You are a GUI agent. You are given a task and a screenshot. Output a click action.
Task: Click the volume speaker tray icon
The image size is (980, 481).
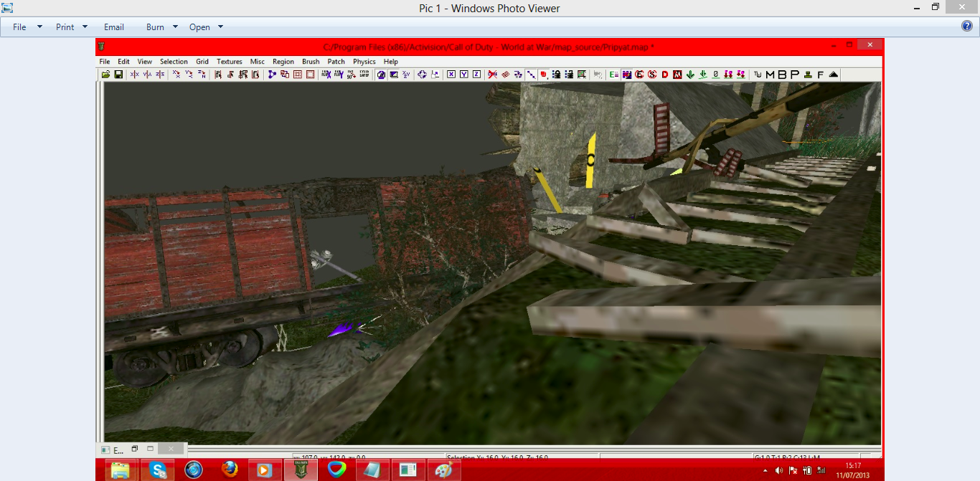(779, 471)
